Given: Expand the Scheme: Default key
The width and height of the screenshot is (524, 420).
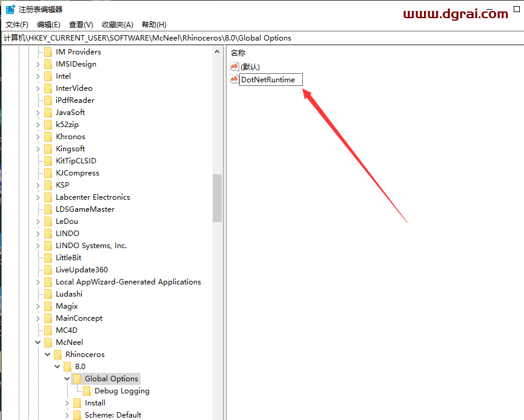Looking at the screenshot, I should [67, 415].
